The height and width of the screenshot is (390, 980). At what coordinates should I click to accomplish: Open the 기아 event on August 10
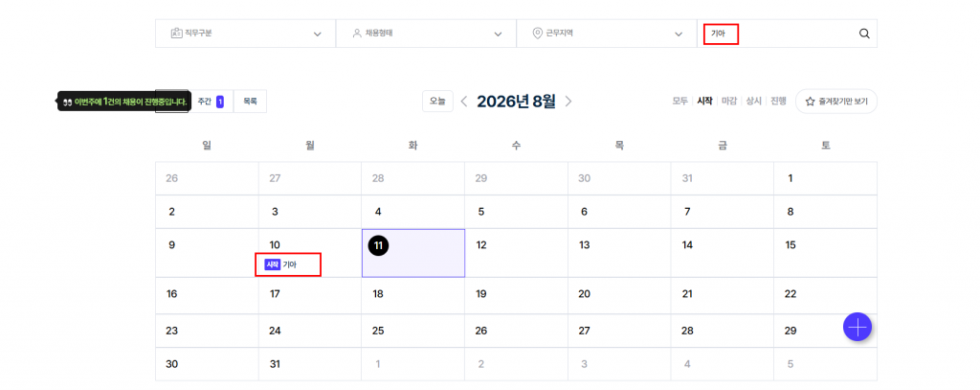(289, 264)
